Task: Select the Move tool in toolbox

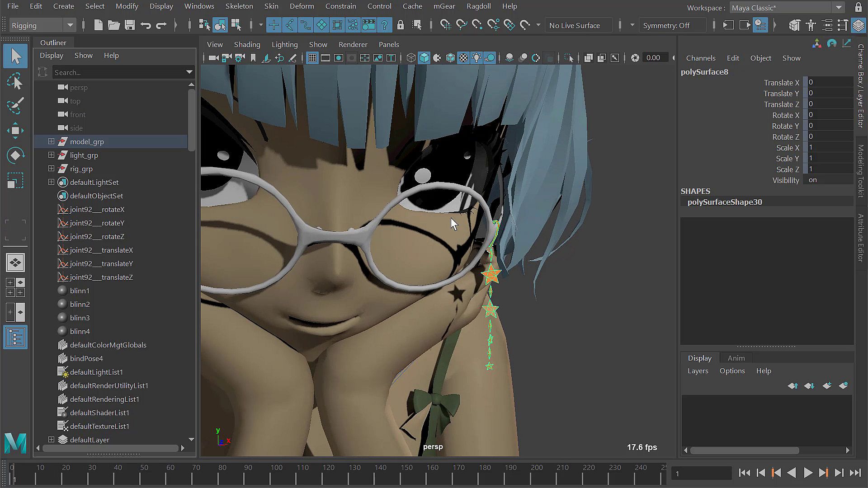Action: click(15, 131)
